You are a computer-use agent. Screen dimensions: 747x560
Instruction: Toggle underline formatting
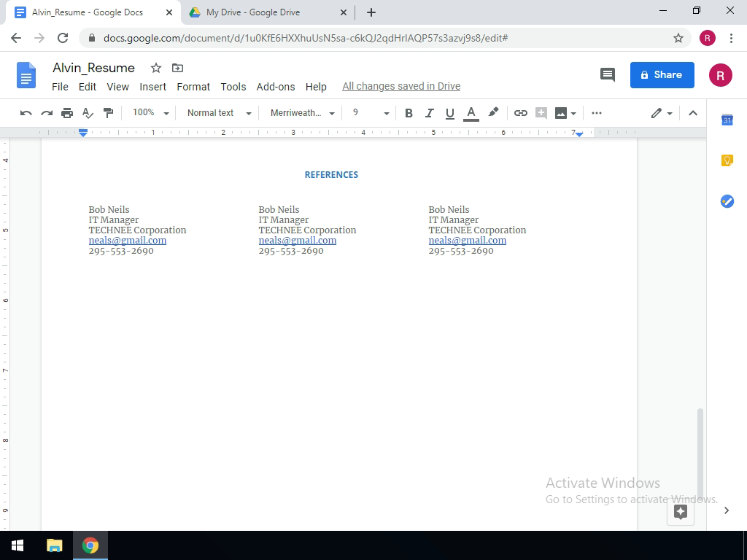(449, 113)
